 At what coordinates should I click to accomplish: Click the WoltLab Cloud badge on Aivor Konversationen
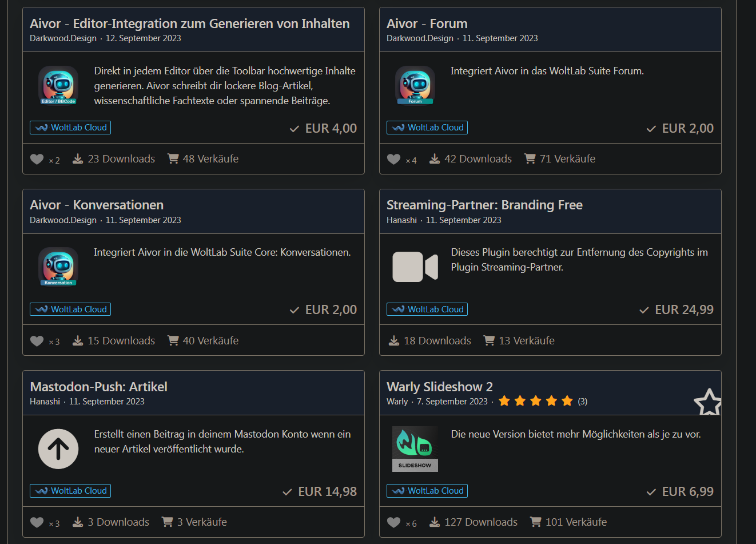70,309
